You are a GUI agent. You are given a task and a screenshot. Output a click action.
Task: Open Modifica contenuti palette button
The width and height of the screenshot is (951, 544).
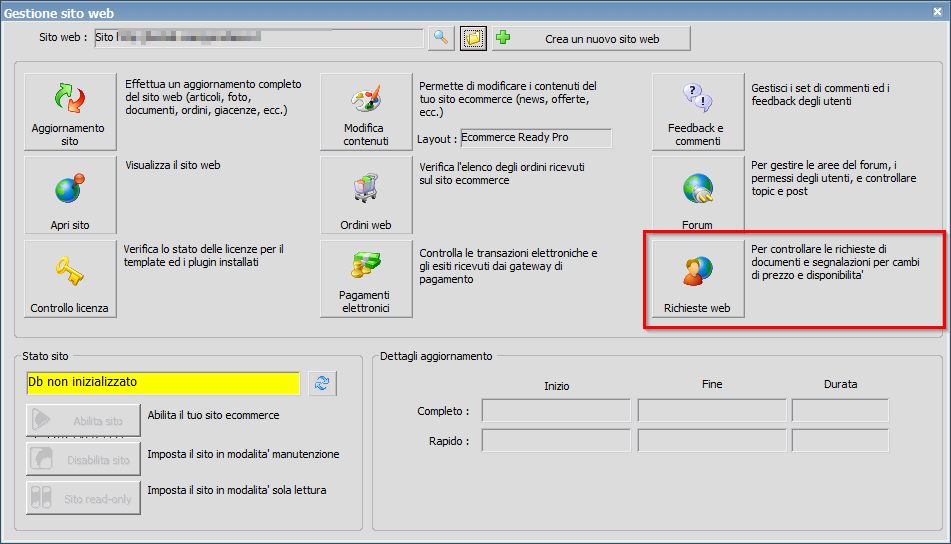[x=366, y=112]
